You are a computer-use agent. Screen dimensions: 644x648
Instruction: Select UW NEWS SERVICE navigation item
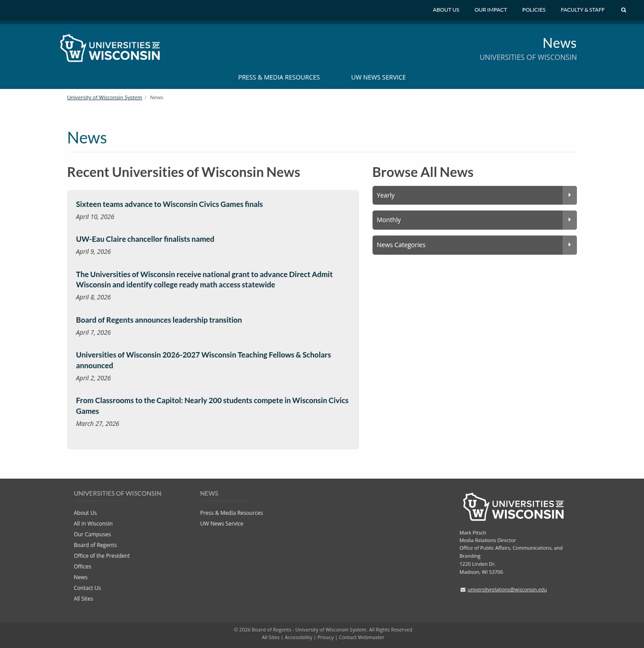tap(378, 77)
